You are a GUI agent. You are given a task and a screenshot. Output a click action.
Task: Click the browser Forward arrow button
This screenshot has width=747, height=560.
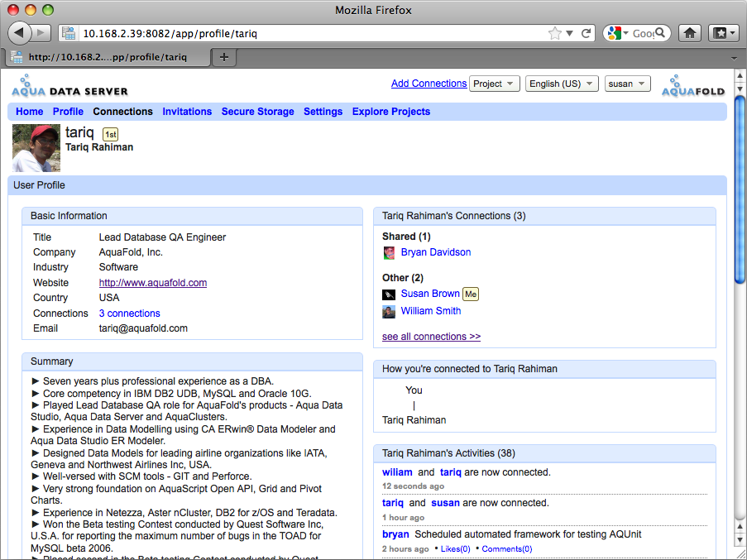(x=42, y=33)
